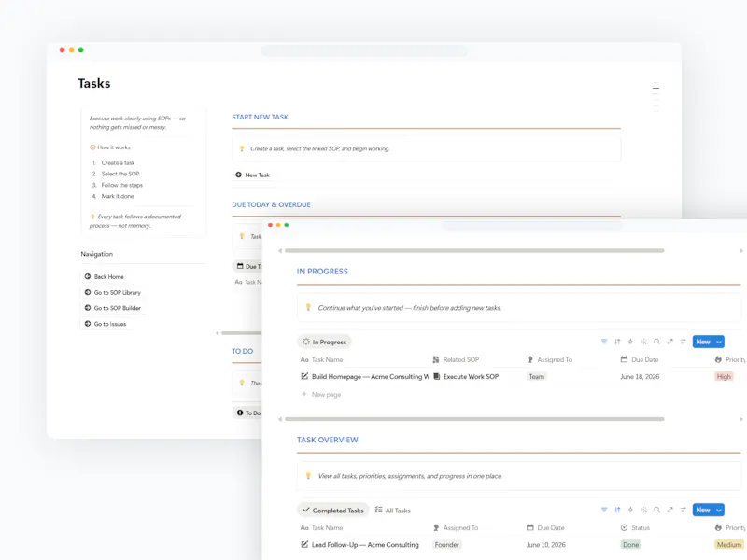Filter the Task Overview view with funnel icon
The width and height of the screenshot is (747, 560).
click(604, 510)
